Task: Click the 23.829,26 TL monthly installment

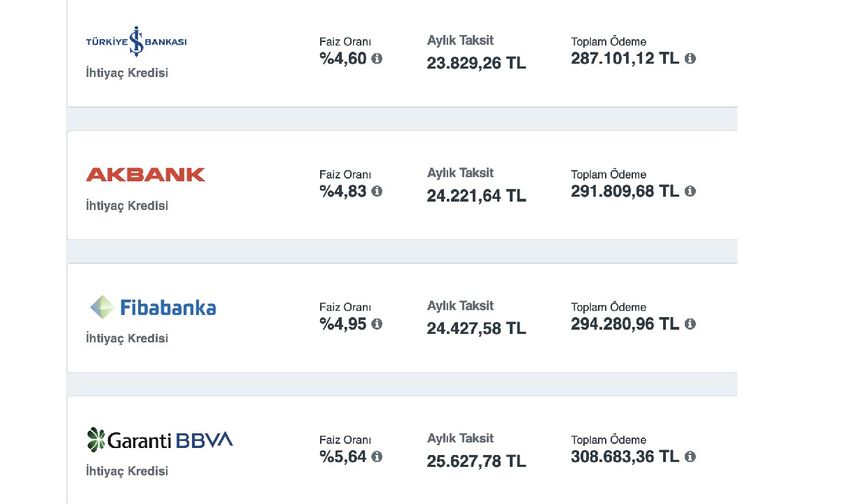Action: click(x=476, y=63)
